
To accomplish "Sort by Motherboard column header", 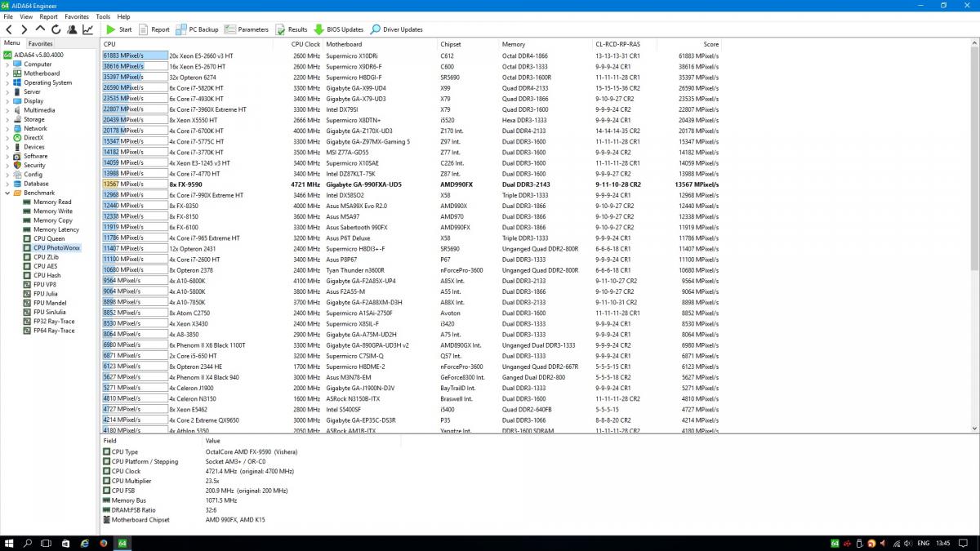I will pyautogui.click(x=381, y=44).
